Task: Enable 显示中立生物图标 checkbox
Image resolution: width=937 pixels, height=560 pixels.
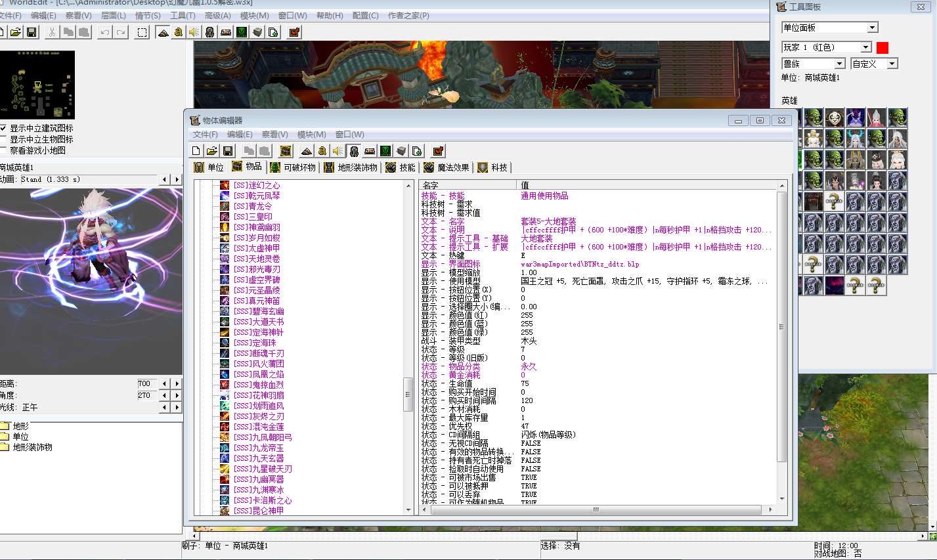Action: click(3, 139)
